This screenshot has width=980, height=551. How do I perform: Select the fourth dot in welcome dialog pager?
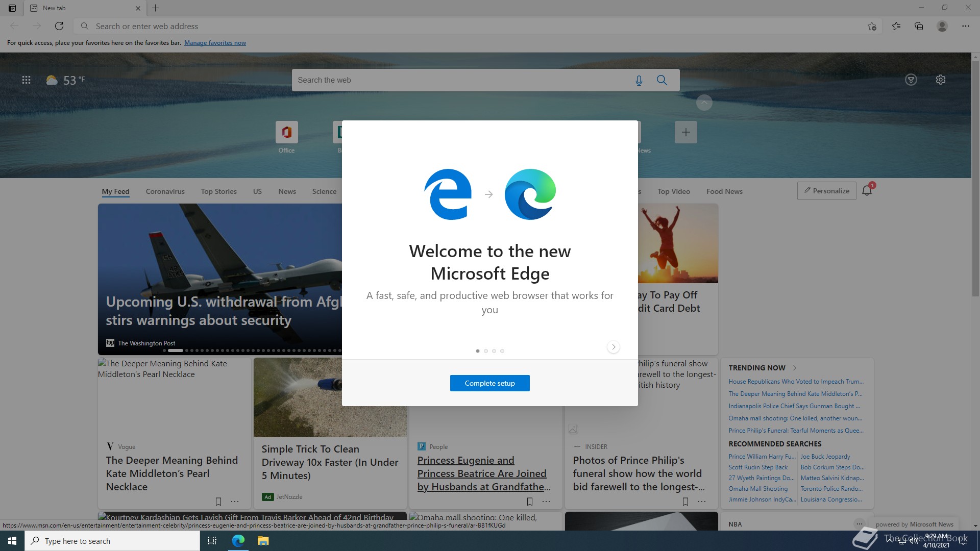[x=502, y=351]
